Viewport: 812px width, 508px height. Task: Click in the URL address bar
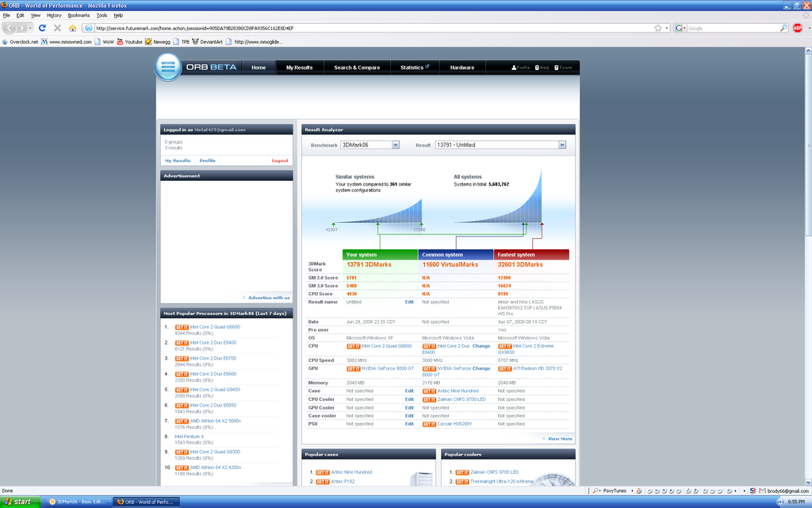[373, 28]
